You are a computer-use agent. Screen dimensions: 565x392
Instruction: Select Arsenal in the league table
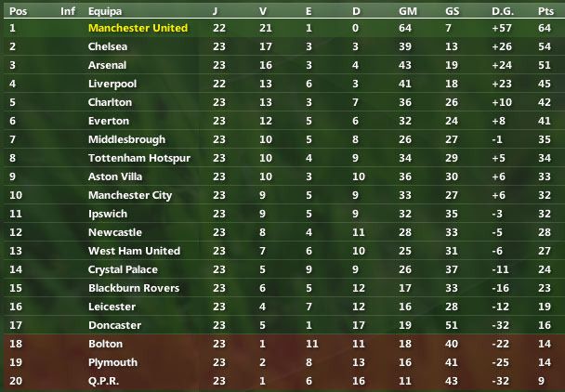point(107,65)
